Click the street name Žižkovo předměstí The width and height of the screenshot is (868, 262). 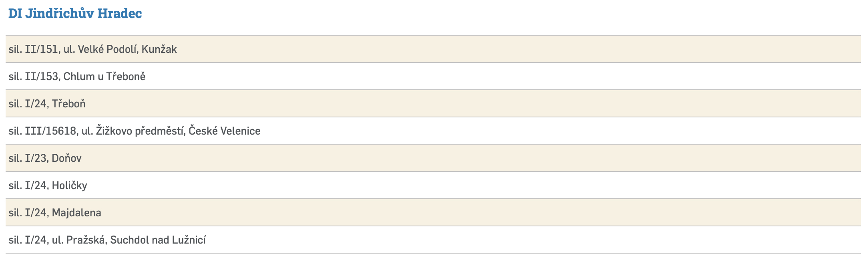pos(140,131)
